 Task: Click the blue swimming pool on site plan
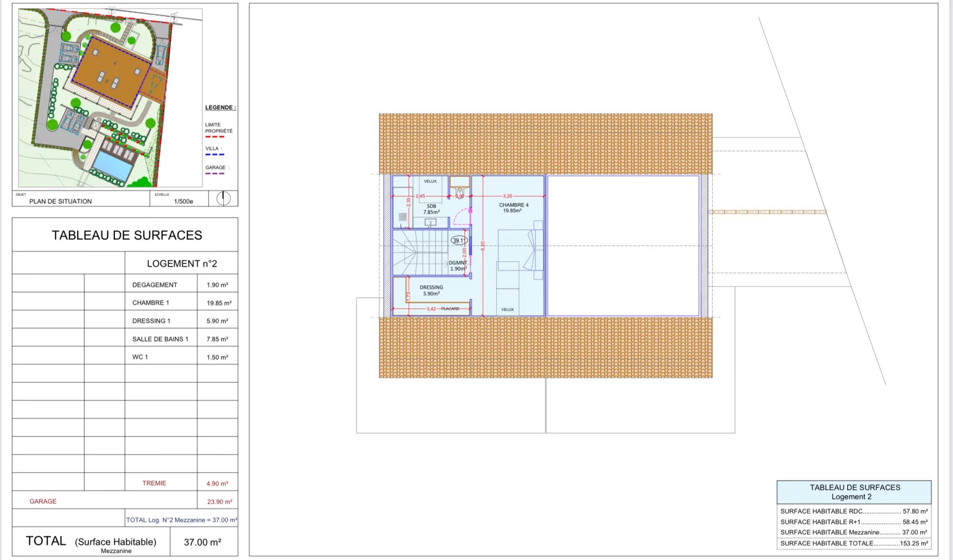click(112, 165)
